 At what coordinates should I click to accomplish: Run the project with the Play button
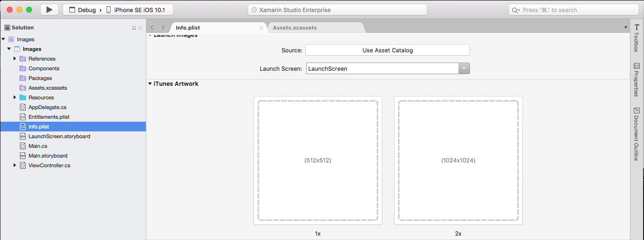(x=49, y=10)
